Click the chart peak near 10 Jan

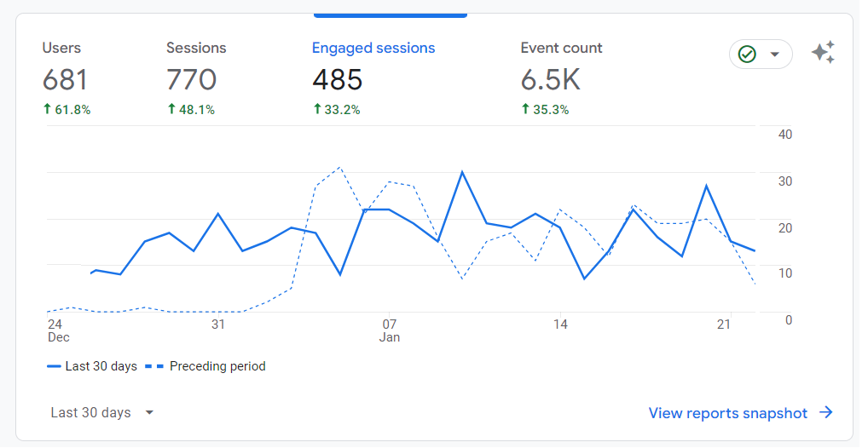(x=461, y=173)
